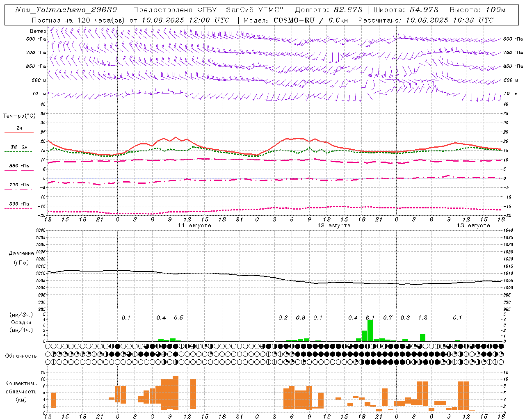
Task: Click the 'Осадки' precipitation label
Action: pos(21,322)
